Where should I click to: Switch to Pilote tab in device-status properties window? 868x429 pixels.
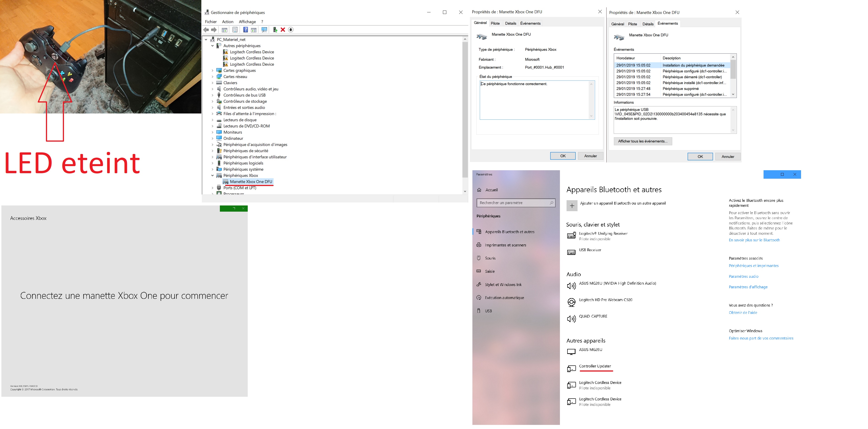click(x=495, y=23)
